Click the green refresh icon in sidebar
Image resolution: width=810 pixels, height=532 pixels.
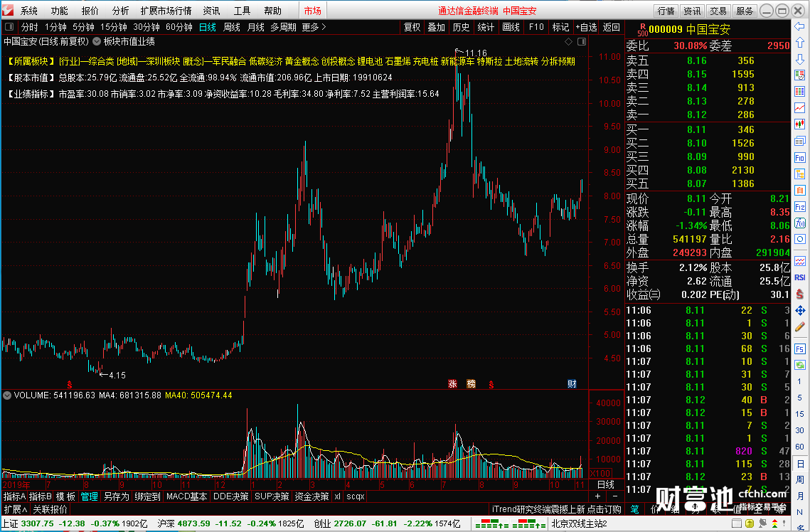799,365
